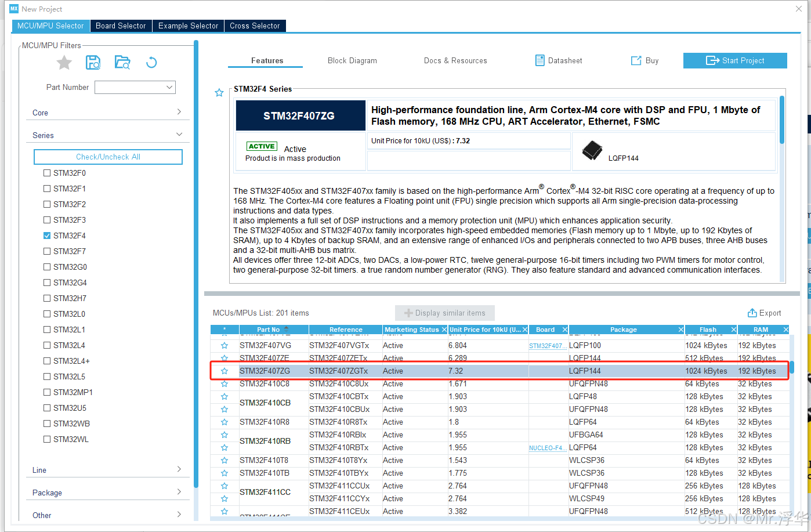Remove the Board column with its X
Screen dimensions: 811x532
[565, 330]
